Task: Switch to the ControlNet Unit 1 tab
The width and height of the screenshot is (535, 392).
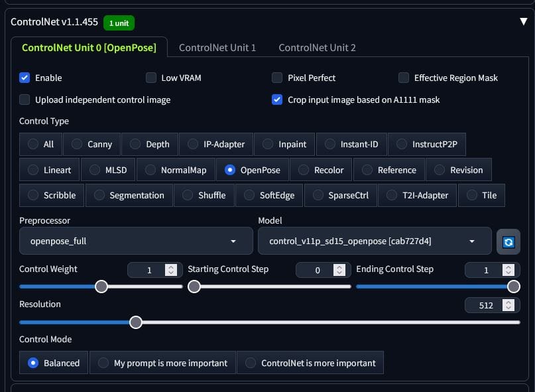Action: pos(217,48)
